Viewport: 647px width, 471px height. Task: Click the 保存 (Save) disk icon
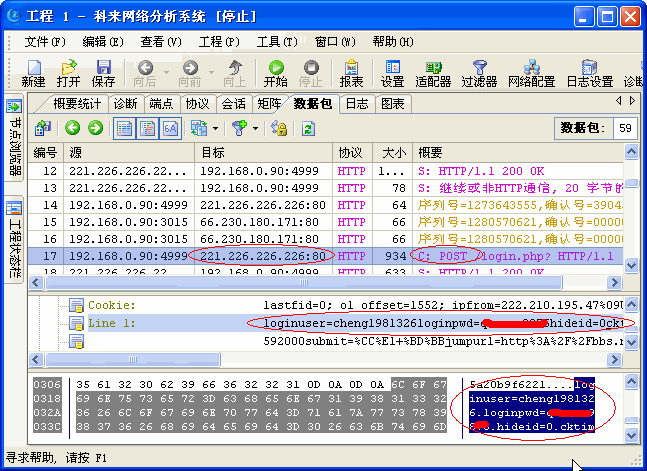pos(103,73)
